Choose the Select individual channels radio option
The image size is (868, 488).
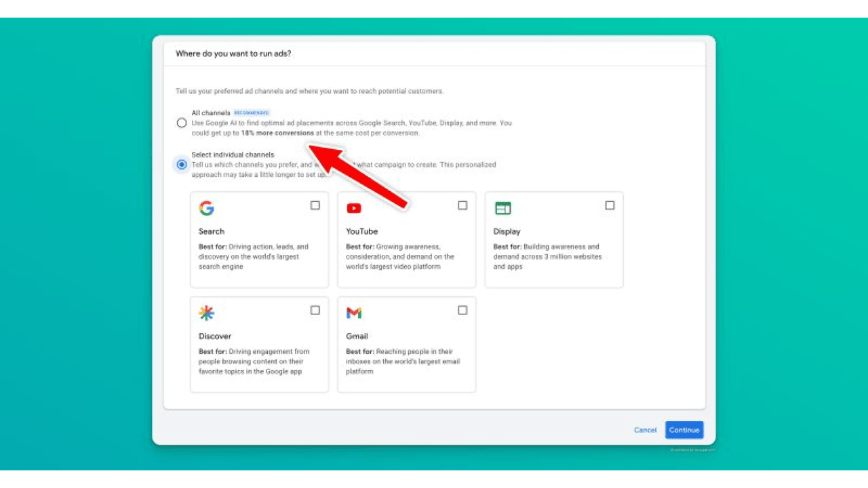[x=182, y=165]
